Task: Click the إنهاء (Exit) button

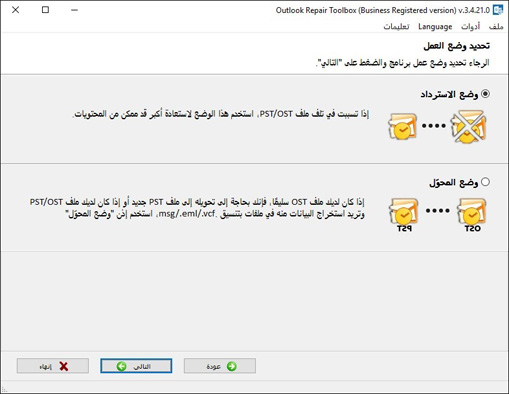Action: (53, 366)
